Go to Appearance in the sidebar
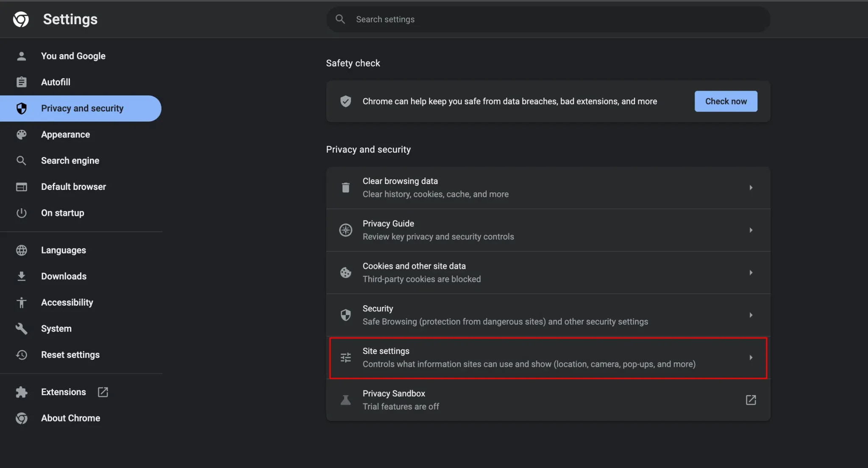 point(65,134)
